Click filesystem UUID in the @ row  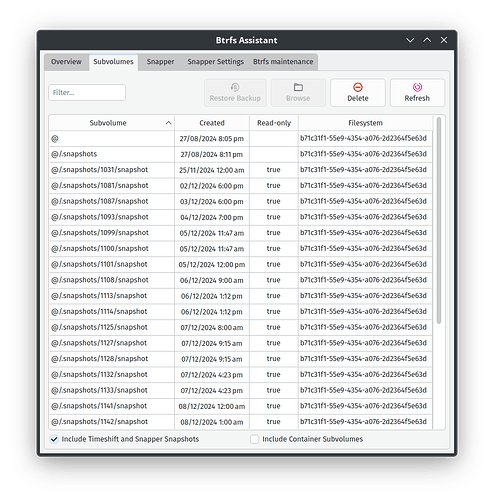363,138
